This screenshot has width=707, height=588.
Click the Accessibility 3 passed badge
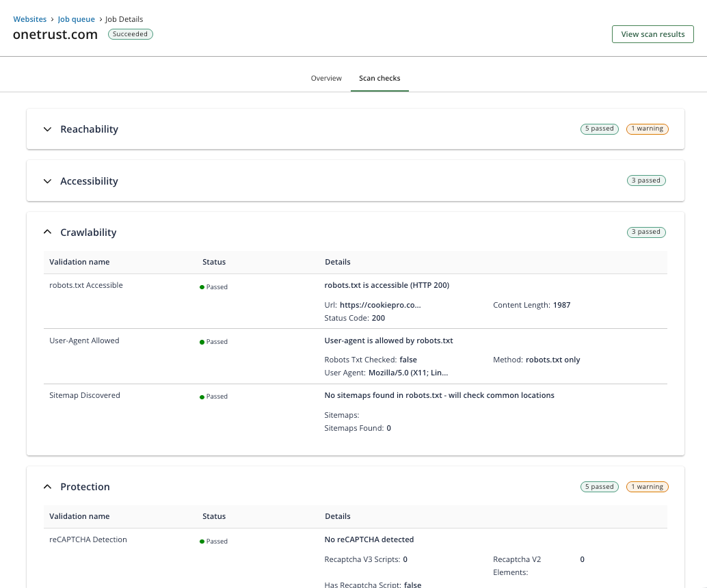646,181
